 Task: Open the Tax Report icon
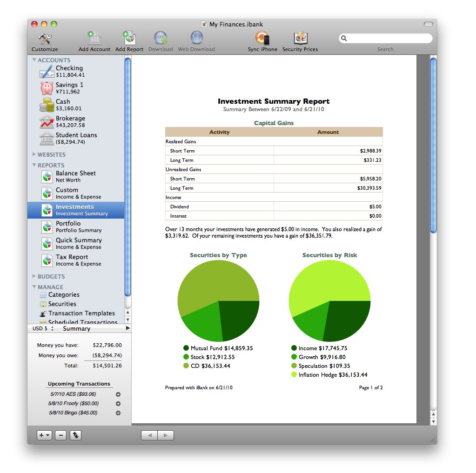pyautogui.click(x=47, y=260)
